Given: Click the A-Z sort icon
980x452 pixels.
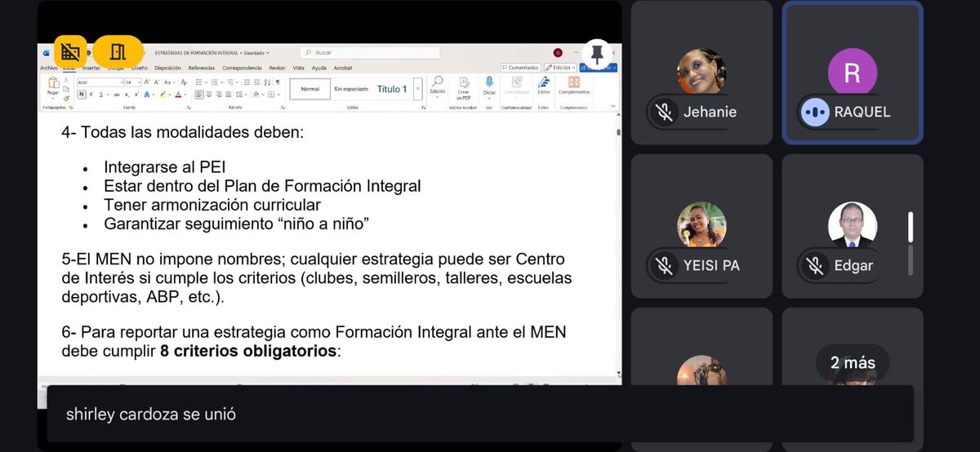Looking at the screenshot, I should (x=267, y=82).
